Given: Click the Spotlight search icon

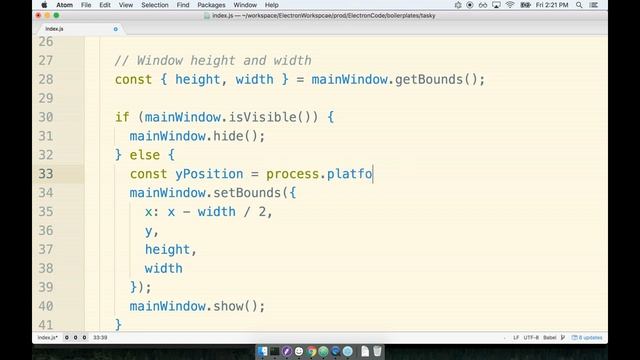Looking at the screenshot, I should pos(579,5).
